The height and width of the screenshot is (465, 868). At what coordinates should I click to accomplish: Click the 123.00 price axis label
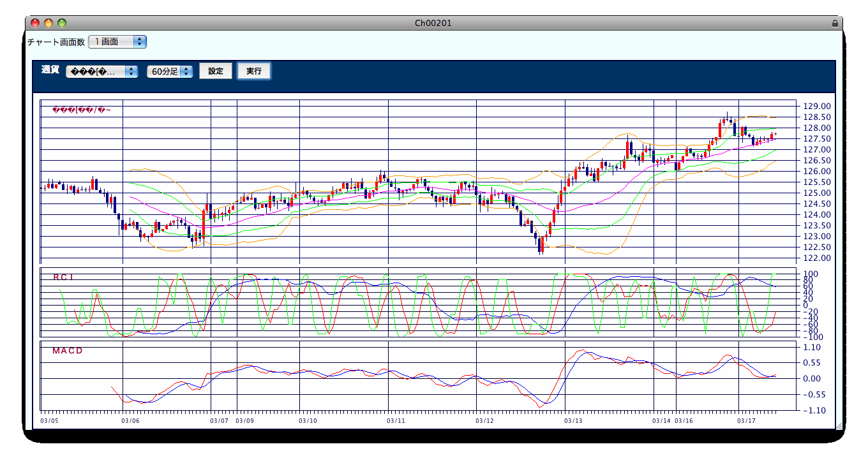tap(817, 237)
